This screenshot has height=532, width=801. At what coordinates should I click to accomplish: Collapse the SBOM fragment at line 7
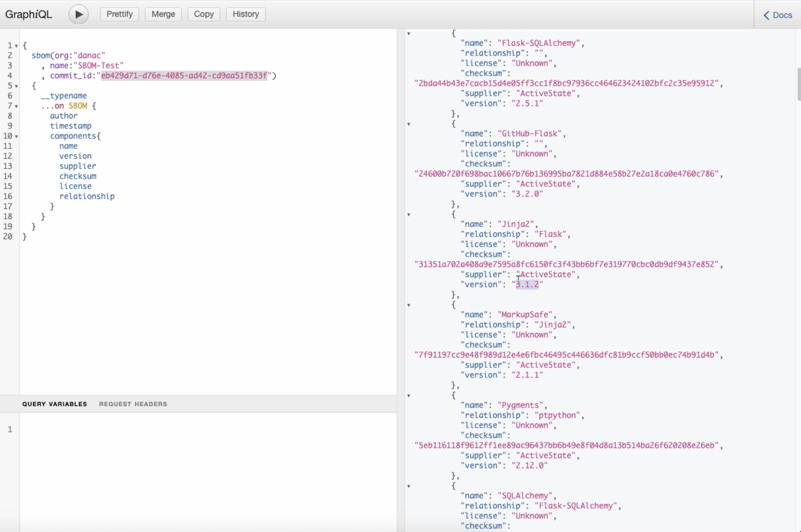click(x=16, y=106)
